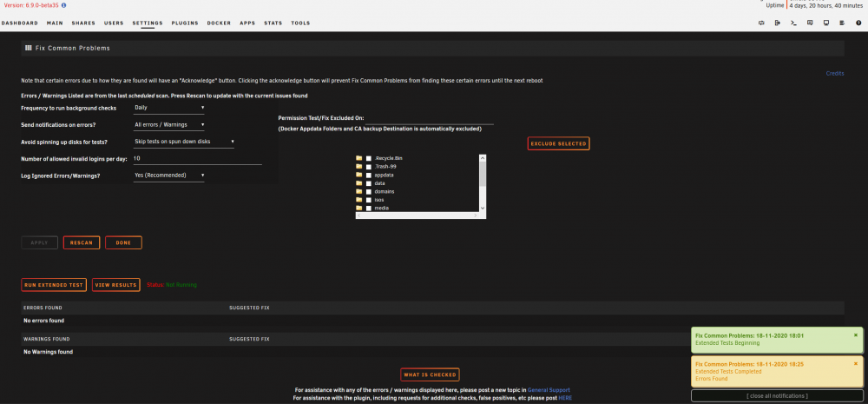Open the Tools tab
The height and width of the screenshot is (404, 868).
(300, 23)
